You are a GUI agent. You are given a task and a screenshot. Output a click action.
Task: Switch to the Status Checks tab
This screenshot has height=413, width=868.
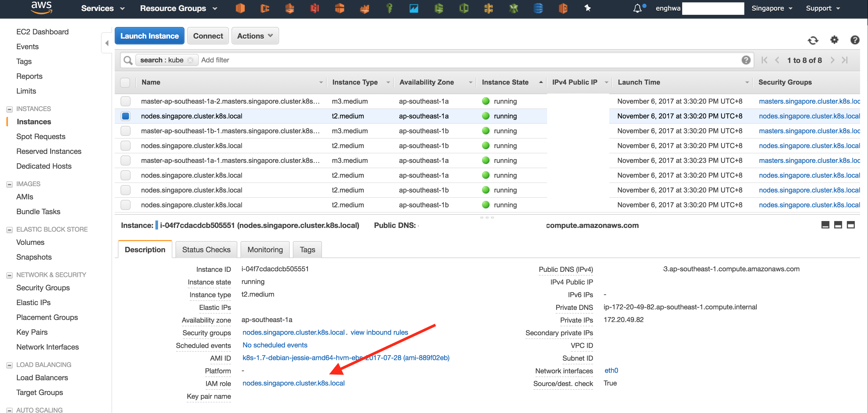pos(206,250)
